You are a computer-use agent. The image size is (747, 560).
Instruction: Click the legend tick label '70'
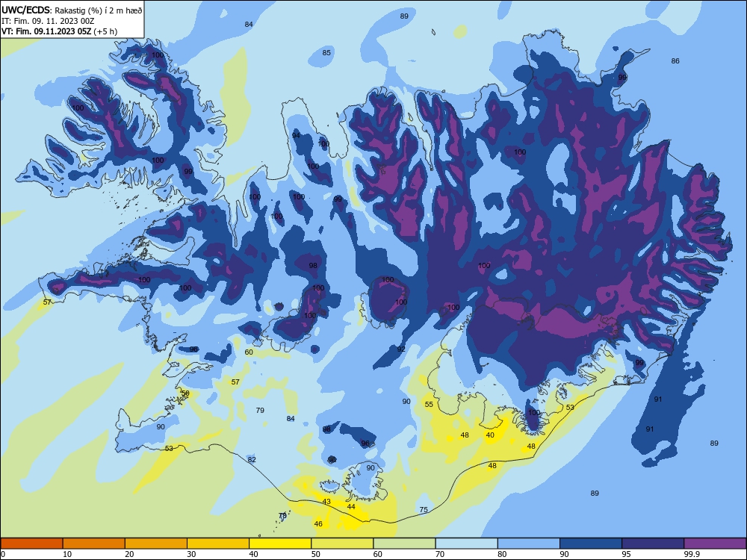pos(440,554)
